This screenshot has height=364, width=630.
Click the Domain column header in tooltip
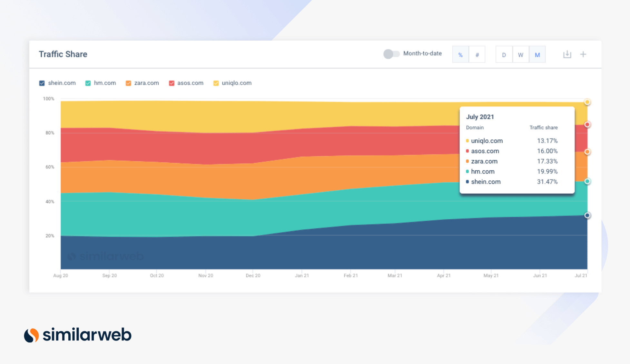pos(475,128)
